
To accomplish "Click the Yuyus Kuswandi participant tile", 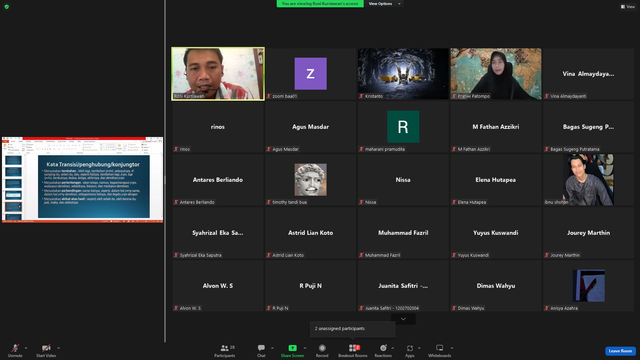I will coord(496,233).
